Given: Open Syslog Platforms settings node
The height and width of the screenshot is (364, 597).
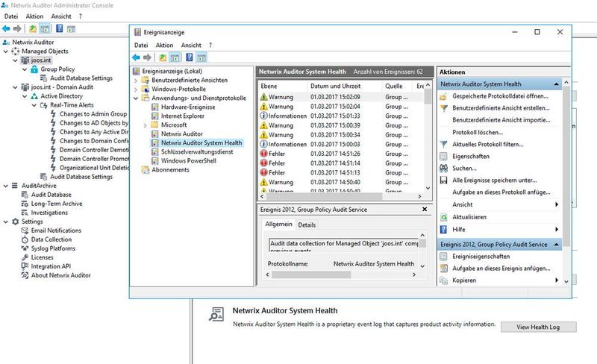Looking at the screenshot, I should 53,248.
